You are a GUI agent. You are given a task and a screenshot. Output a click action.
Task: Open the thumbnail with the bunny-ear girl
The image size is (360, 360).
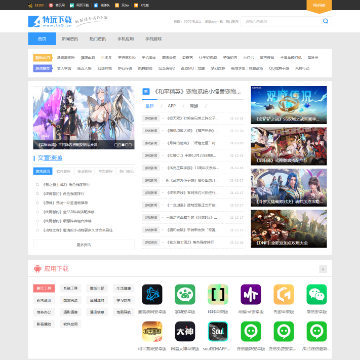(289, 188)
